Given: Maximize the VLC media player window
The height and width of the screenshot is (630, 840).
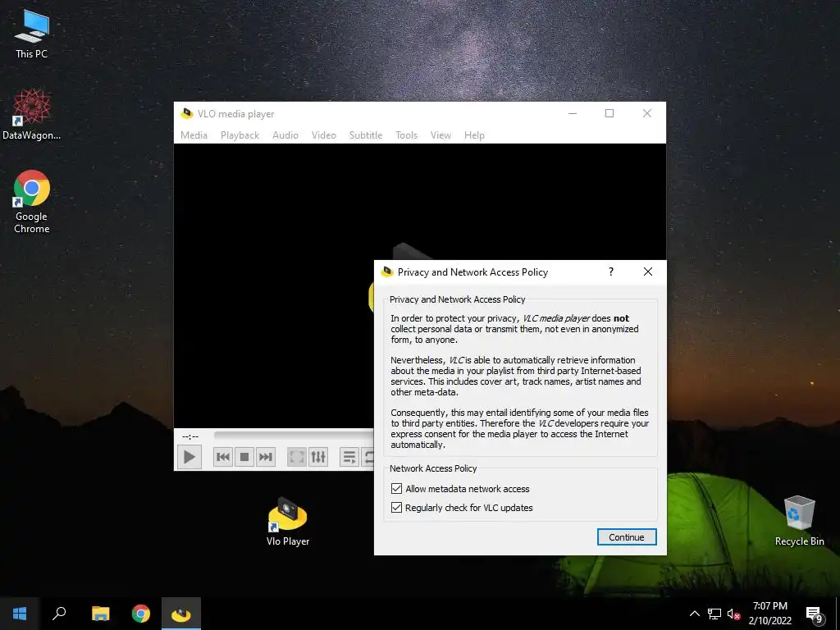Looking at the screenshot, I should (x=609, y=113).
